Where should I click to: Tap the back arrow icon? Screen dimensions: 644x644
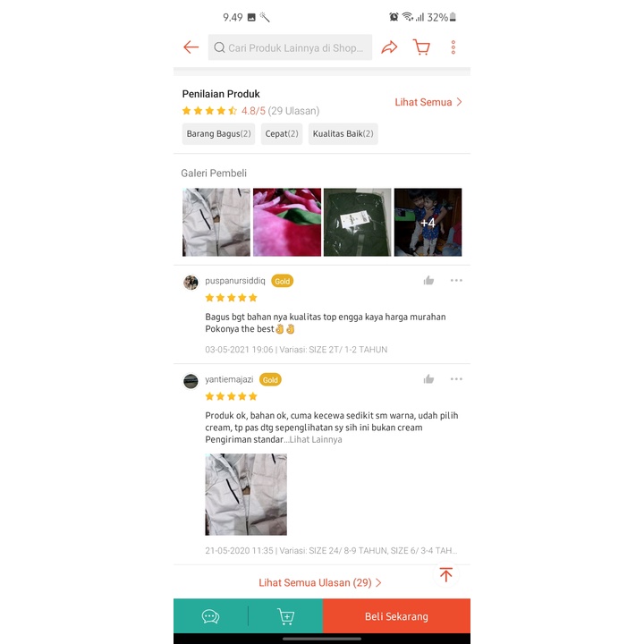pos(191,47)
